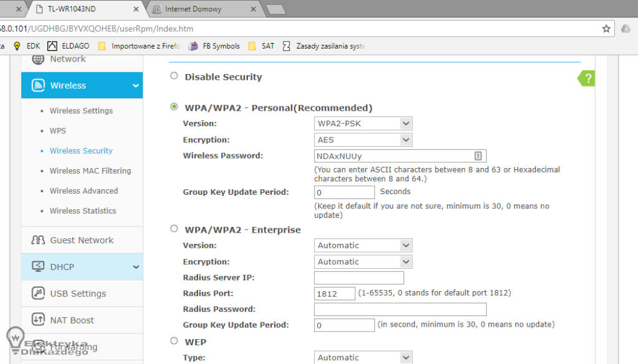
Task: Click the password manager icon in Wireless Password field
Action: [x=478, y=156]
